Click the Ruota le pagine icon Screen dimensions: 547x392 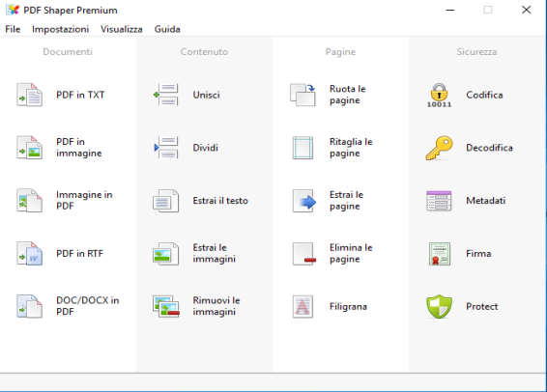pyautogui.click(x=302, y=95)
